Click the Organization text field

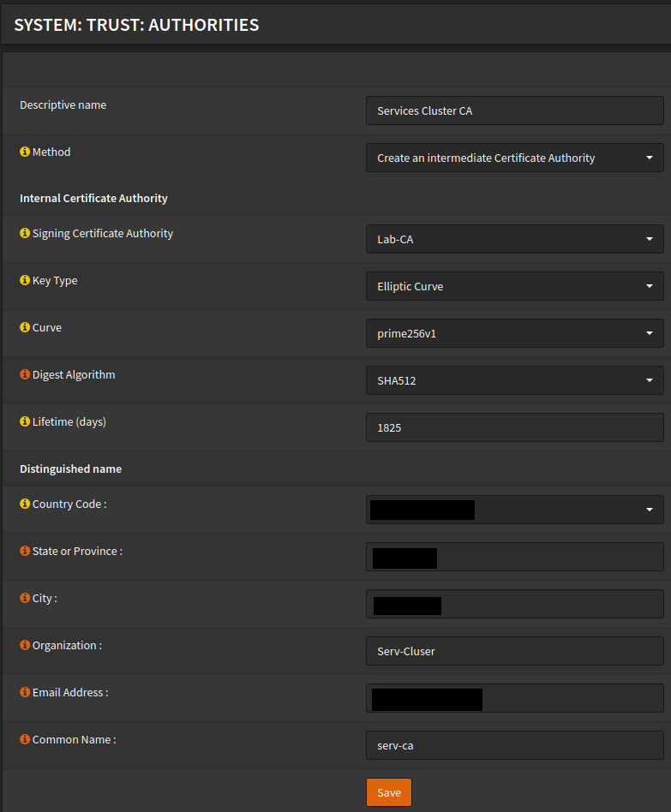point(514,651)
